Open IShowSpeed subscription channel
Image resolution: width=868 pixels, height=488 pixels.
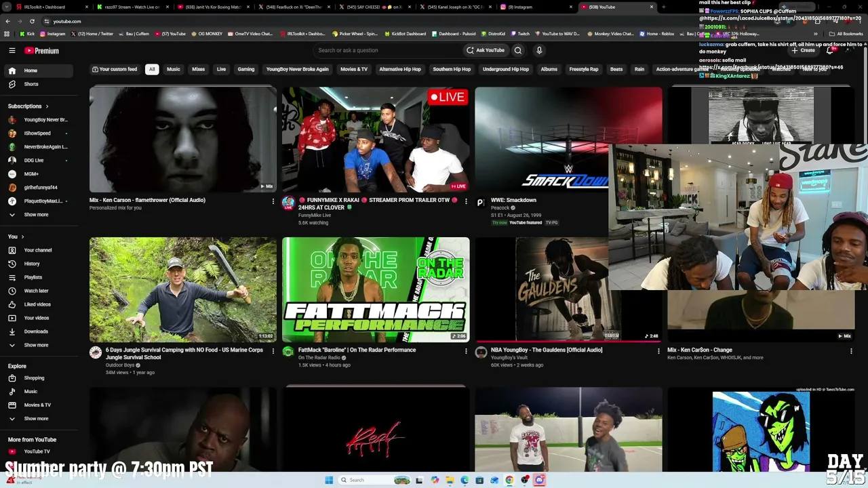coord(38,134)
